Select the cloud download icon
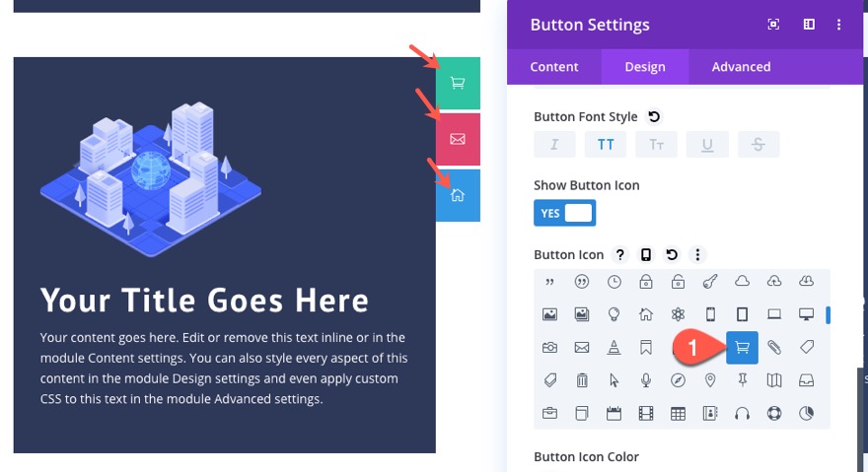Screen dimensions: 868x472 [x=807, y=282]
